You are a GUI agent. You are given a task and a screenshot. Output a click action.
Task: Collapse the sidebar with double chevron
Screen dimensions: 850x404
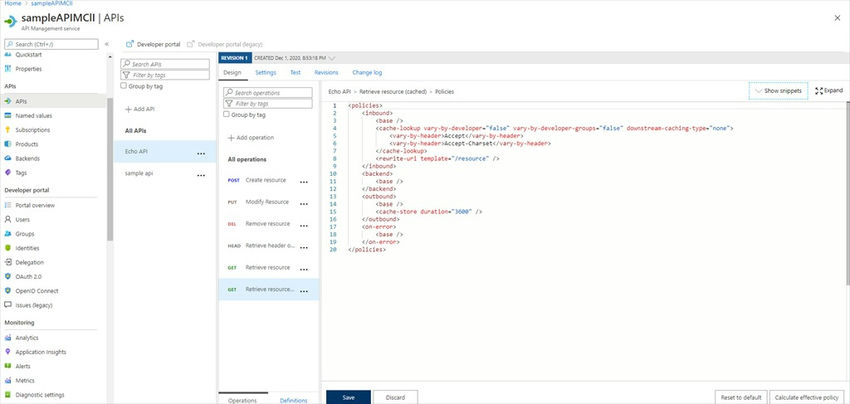107,44
